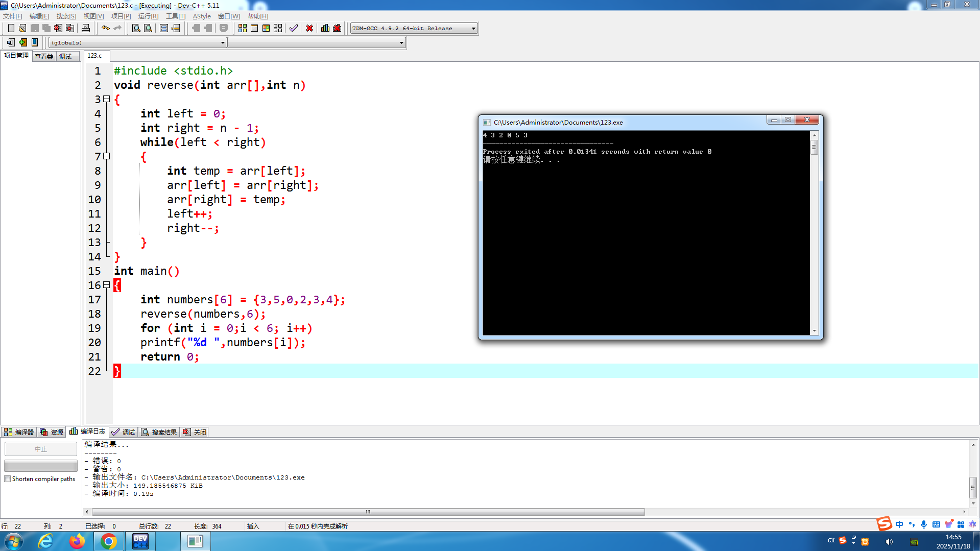Click the 关闭 bottom panel tab
Image resolution: width=980 pixels, height=551 pixels.
pyautogui.click(x=195, y=432)
